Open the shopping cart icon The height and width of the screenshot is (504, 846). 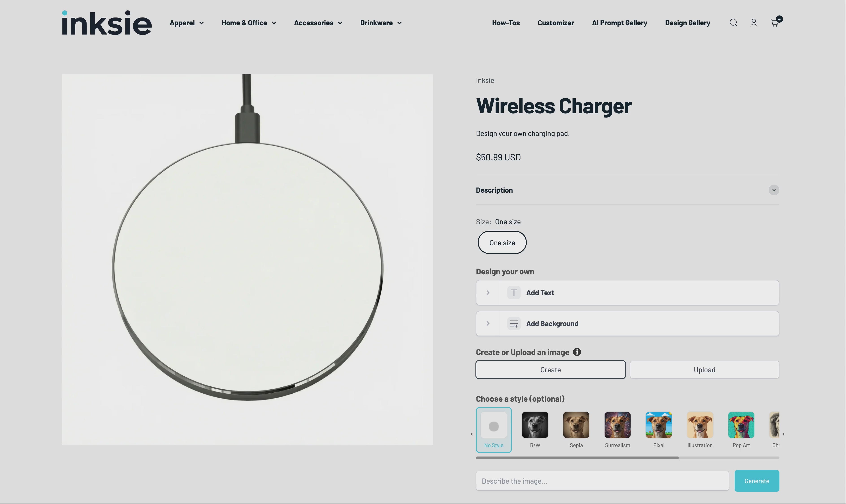pyautogui.click(x=774, y=23)
